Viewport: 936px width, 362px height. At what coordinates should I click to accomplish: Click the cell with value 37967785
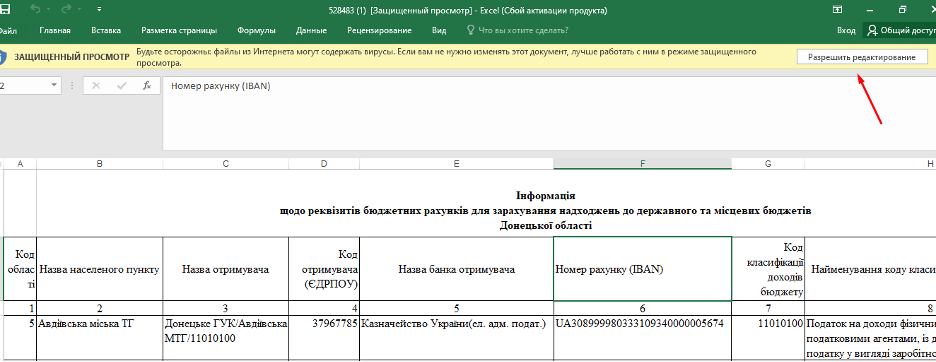click(x=324, y=338)
